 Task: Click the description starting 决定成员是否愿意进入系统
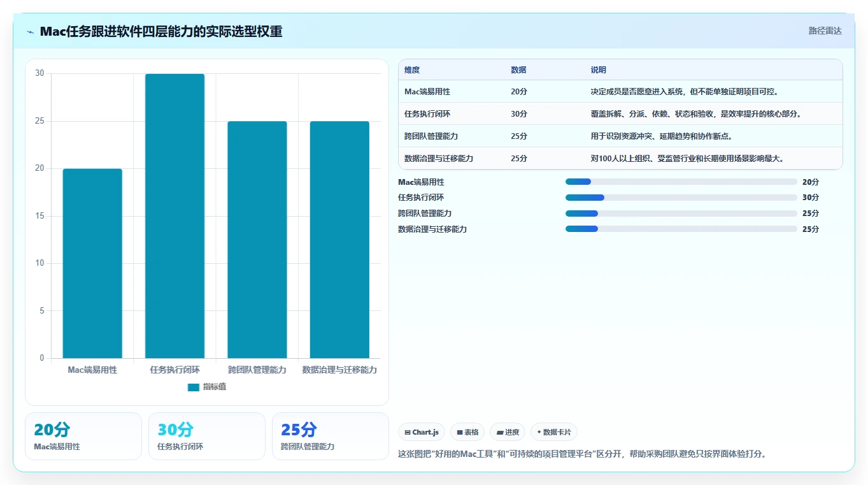pyautogui.click(x=685, y=92)
